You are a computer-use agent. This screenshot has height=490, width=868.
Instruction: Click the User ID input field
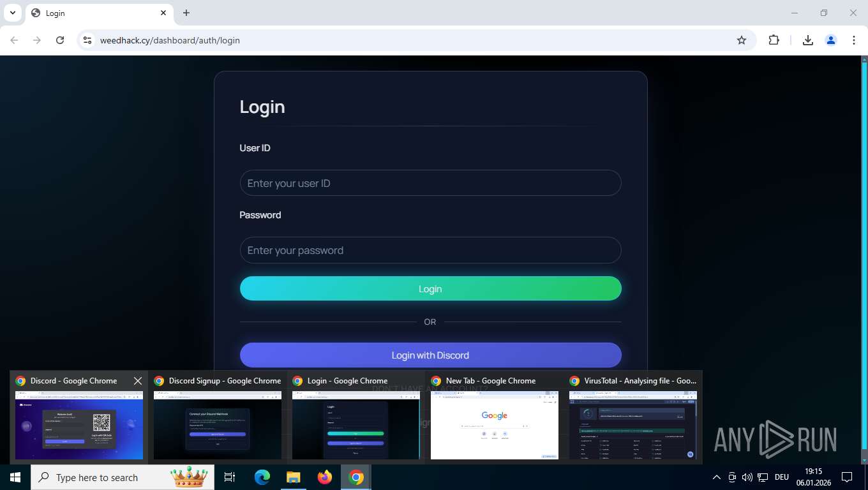coord(430,183)
